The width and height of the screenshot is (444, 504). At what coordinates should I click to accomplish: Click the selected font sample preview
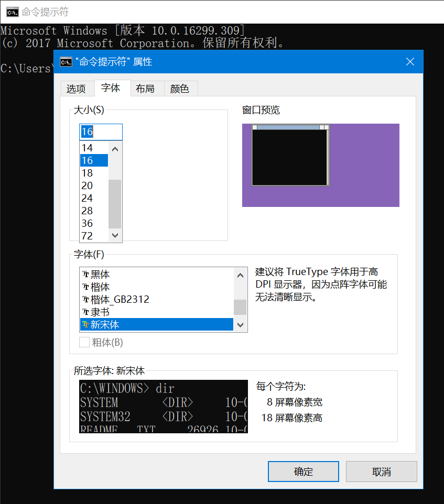click(164, 407)
